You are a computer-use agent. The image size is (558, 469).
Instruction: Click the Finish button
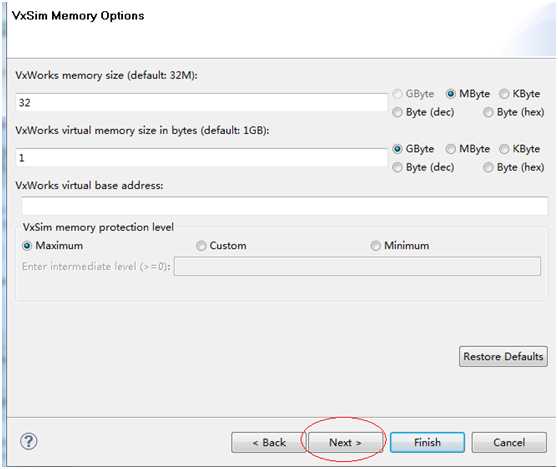427,443
